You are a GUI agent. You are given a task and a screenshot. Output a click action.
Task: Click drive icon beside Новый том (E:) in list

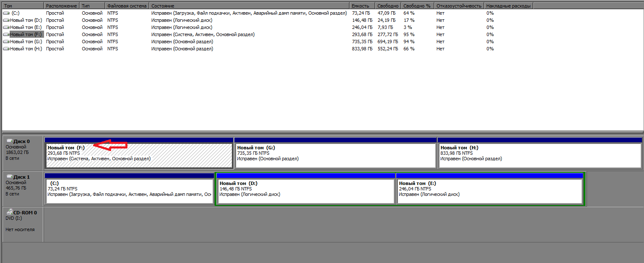(x=6, y=27)
